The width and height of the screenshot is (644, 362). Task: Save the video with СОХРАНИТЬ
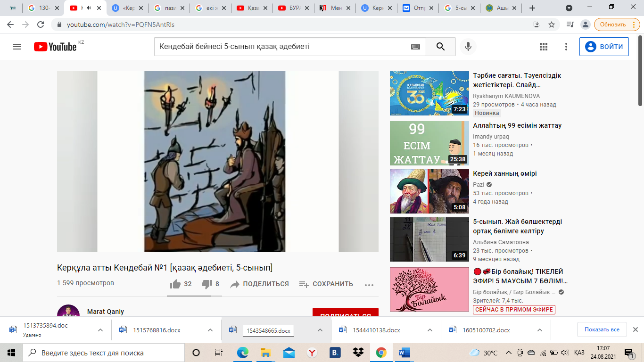point(326,284)
